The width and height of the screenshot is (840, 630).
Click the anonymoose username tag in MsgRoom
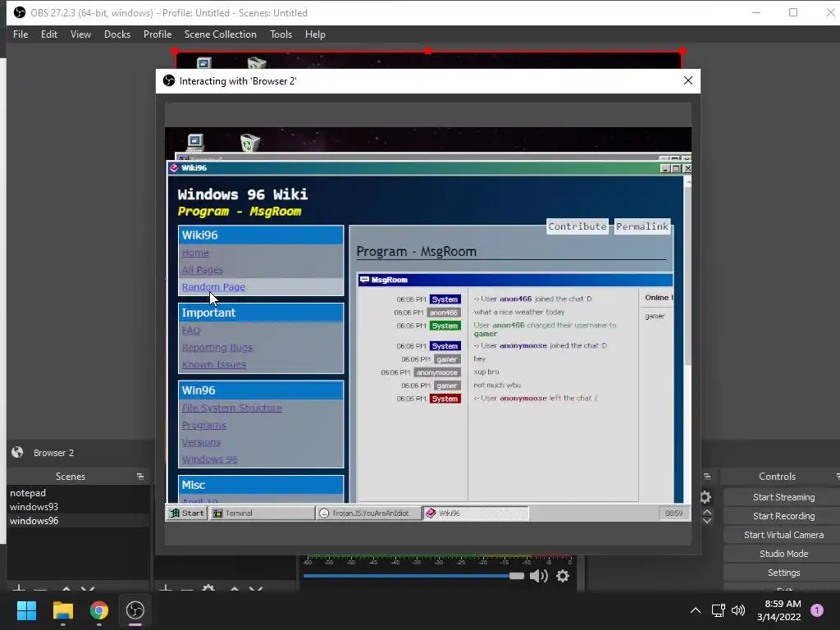pos(436,372)
